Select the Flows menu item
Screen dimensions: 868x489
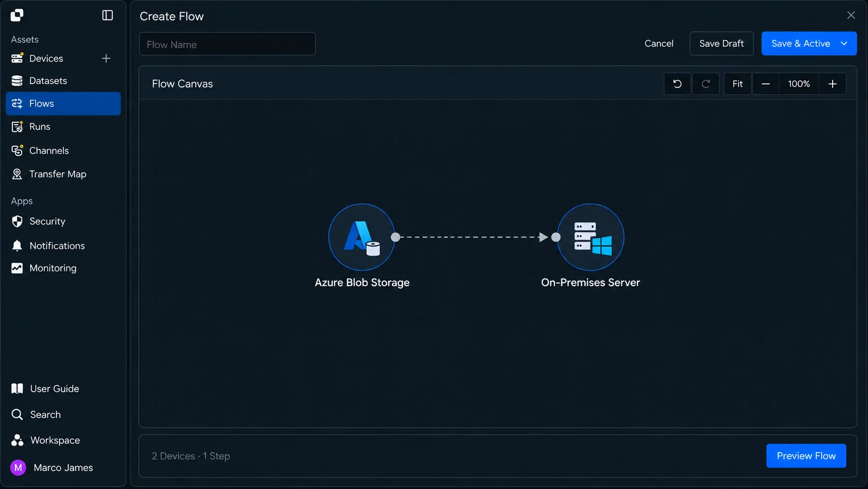coord(63,103)
